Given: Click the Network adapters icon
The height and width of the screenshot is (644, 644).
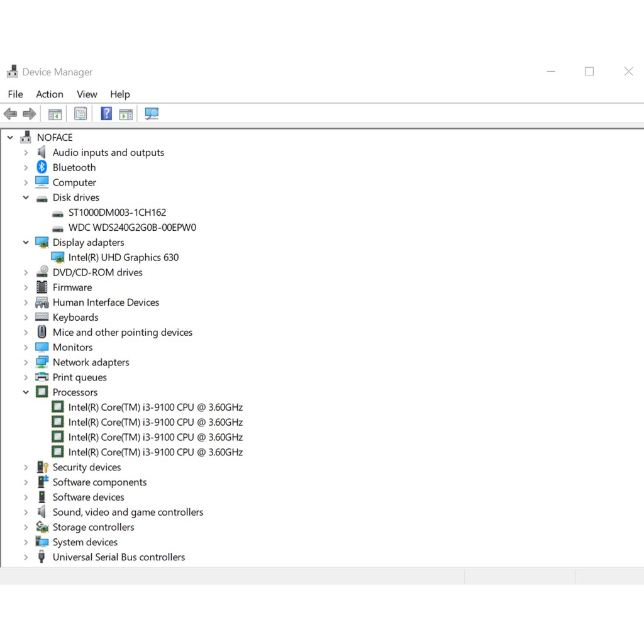Looking at the screenshot, I should pyautogui.click(x=42, y=362).
